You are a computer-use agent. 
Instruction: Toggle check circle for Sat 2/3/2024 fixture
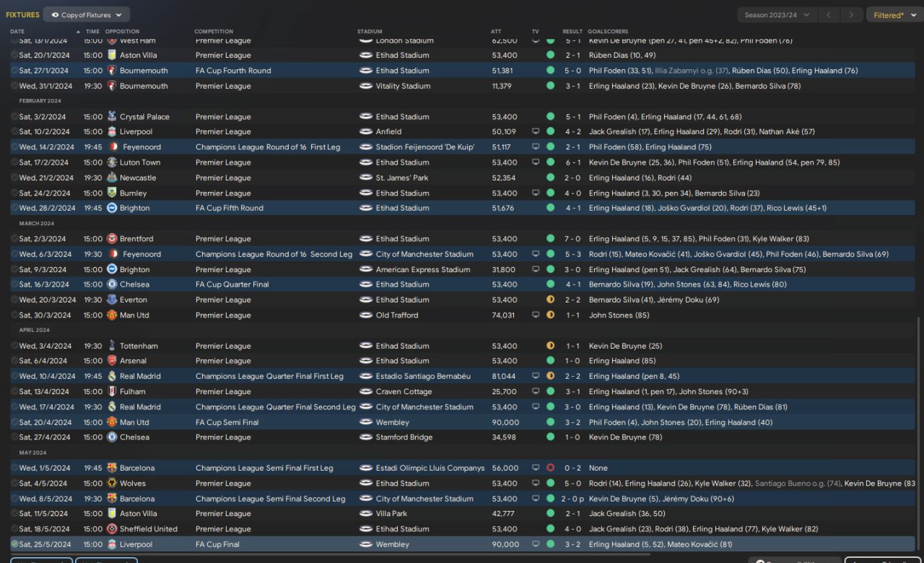tap(14, 239)
